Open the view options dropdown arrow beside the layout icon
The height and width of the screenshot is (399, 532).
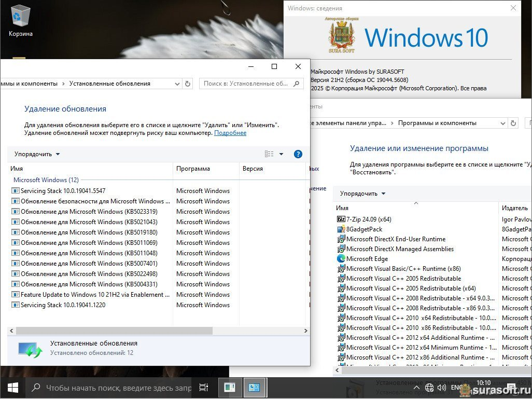coord(281,154)
